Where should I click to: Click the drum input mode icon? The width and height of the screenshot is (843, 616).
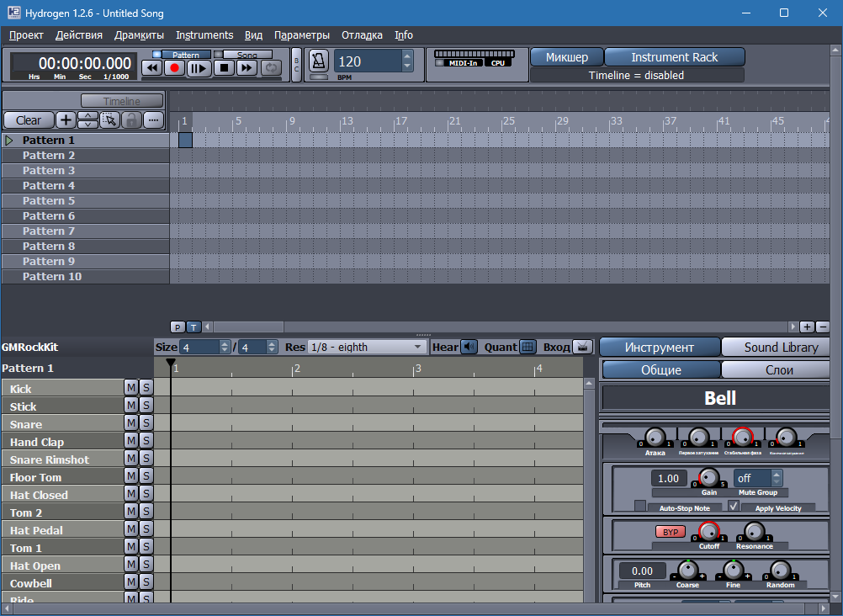tap(582, 347)
